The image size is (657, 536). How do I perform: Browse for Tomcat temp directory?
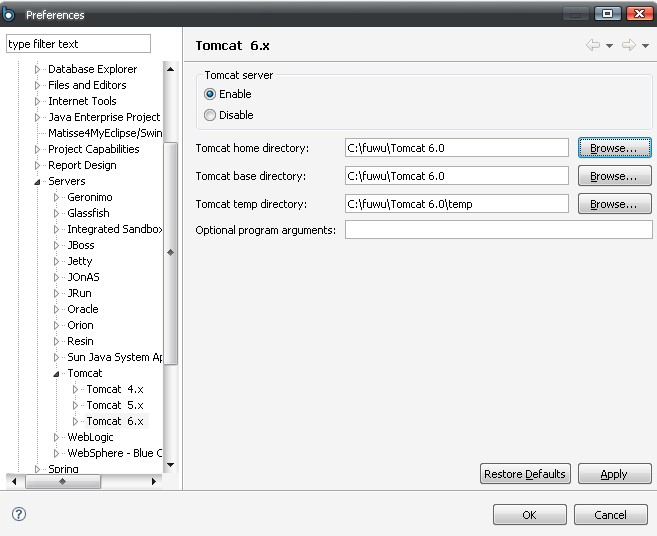click(614, 204)
